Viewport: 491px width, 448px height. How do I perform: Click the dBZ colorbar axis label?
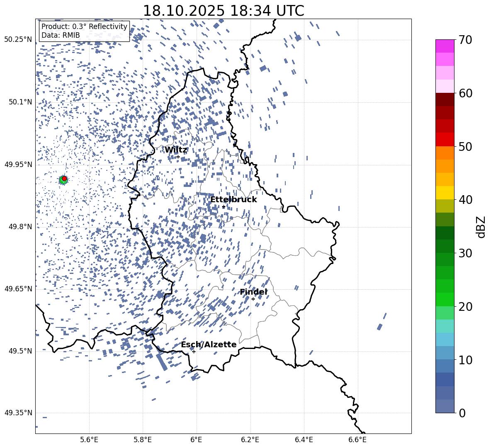[481, 227]
